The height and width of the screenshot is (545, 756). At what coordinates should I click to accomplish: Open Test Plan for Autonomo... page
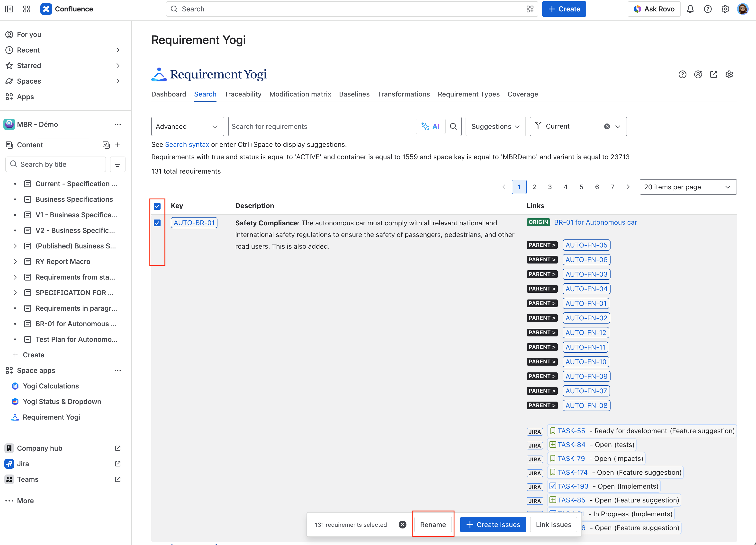[76, 339]
